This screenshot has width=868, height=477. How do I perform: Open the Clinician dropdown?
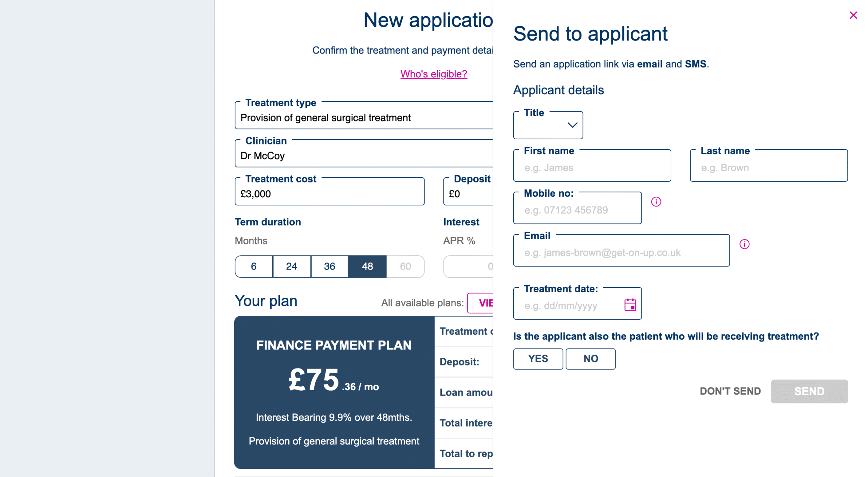(363, 156)
